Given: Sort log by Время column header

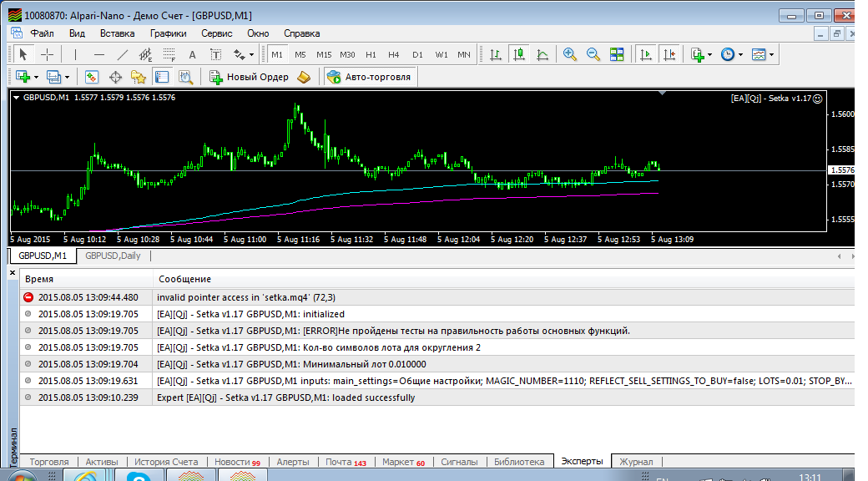Looking at the screenshot, I should click(x=86, y=279).
